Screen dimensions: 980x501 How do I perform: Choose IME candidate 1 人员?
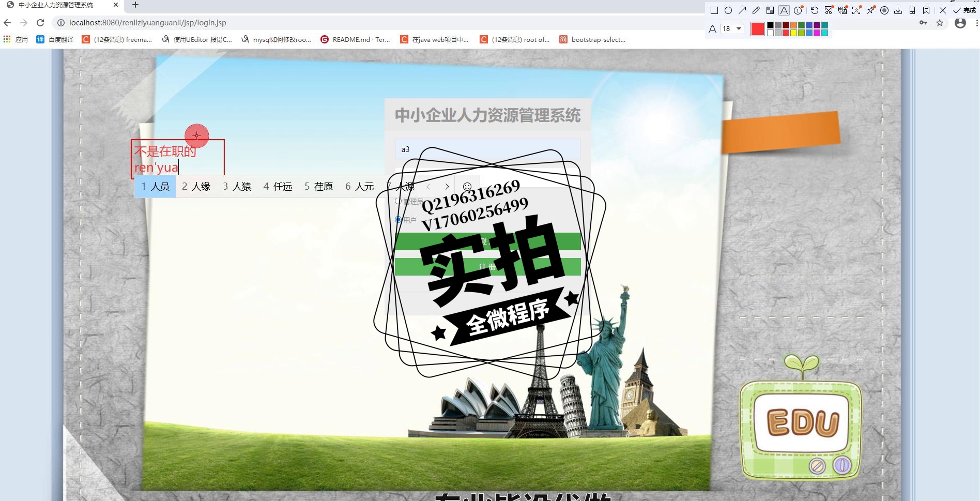coord(155,187)
